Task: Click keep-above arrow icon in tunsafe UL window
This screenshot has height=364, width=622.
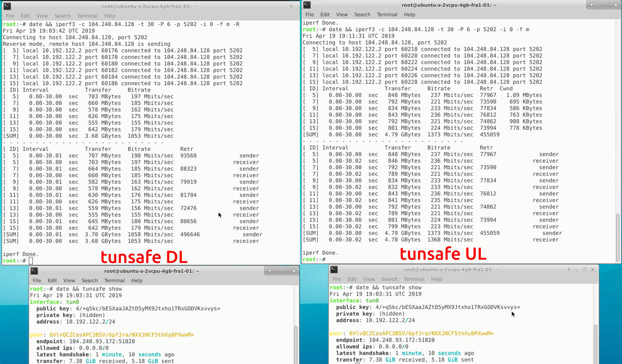Action: pos(591,5)
